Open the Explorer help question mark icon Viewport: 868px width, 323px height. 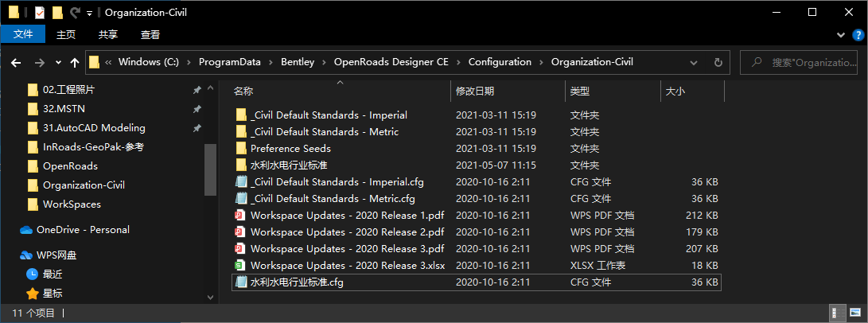858,35
